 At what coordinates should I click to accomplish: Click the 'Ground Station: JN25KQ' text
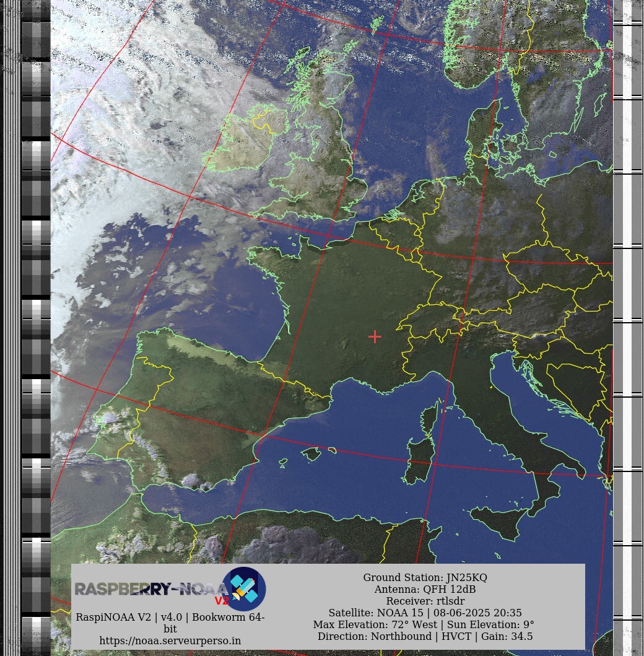click(x=425, y=577)
